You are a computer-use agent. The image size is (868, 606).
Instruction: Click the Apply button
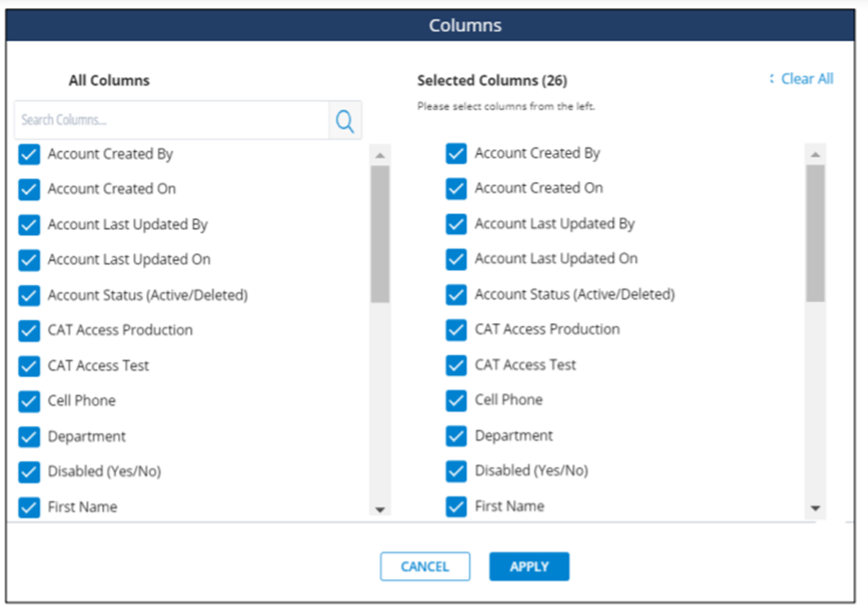(529, 566)
